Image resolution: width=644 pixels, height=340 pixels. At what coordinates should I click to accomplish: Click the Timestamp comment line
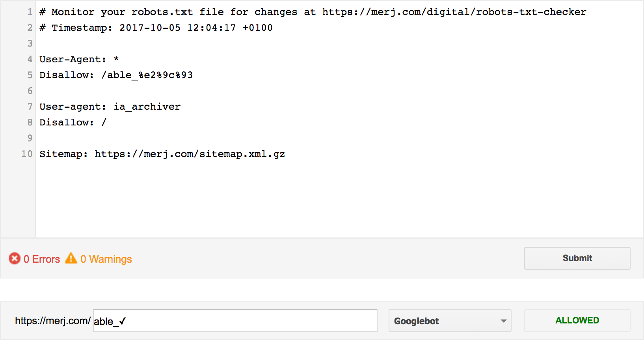(155, 28)
